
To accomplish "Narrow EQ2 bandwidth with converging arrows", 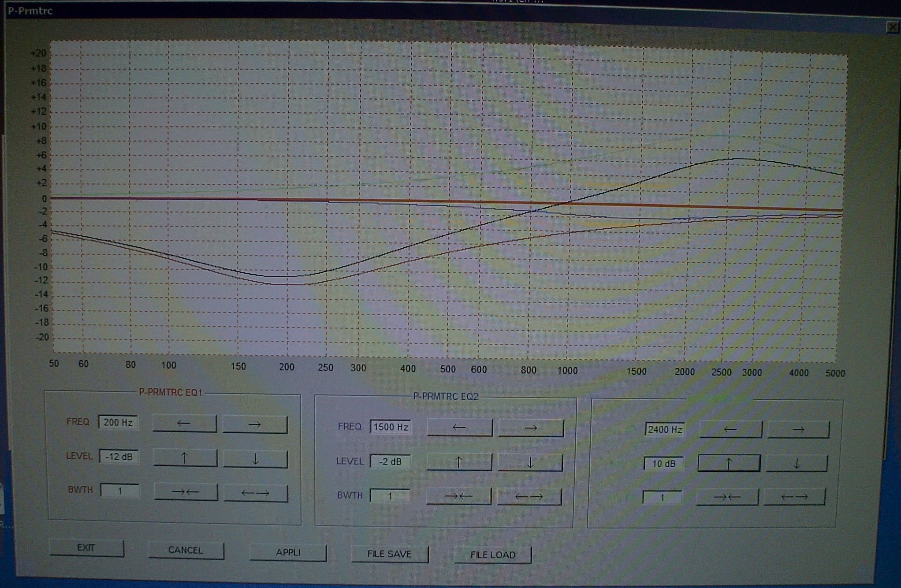I will click(x=458, y=496).
